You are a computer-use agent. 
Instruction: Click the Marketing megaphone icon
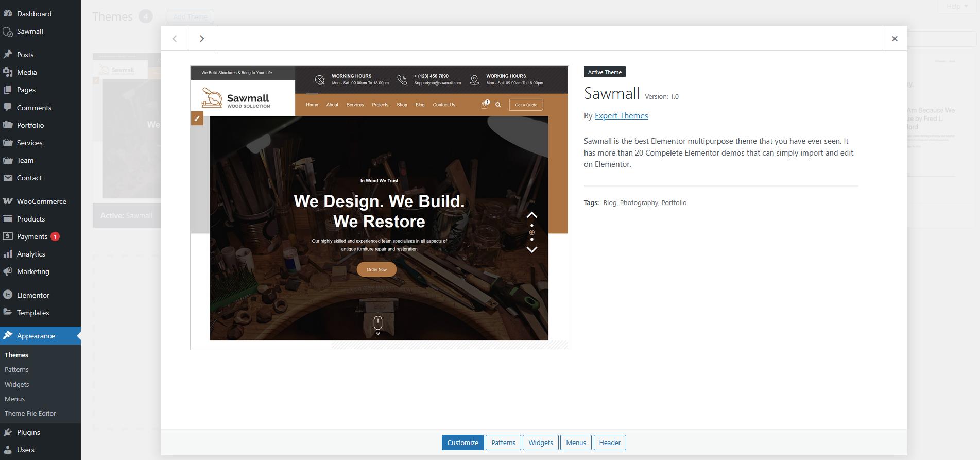click(x=8, y=271)
